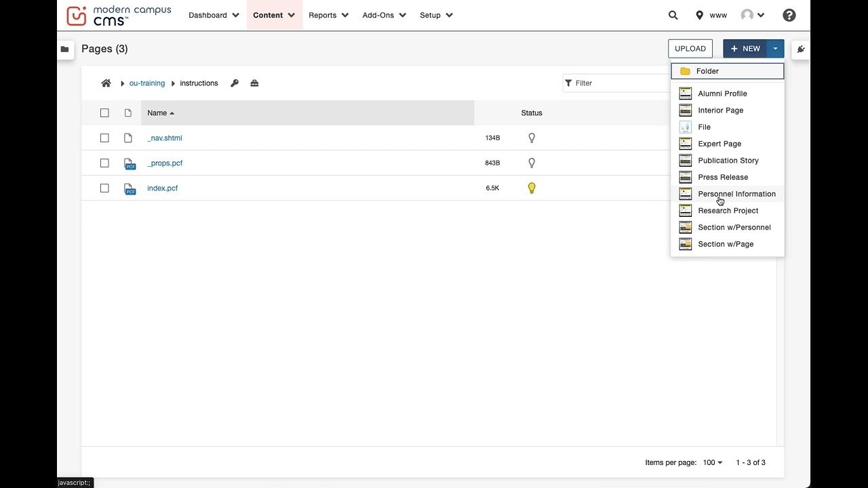Expand the Setup menu
The width and height of the screenshot is (868, 488).
(x=436, y=15)
